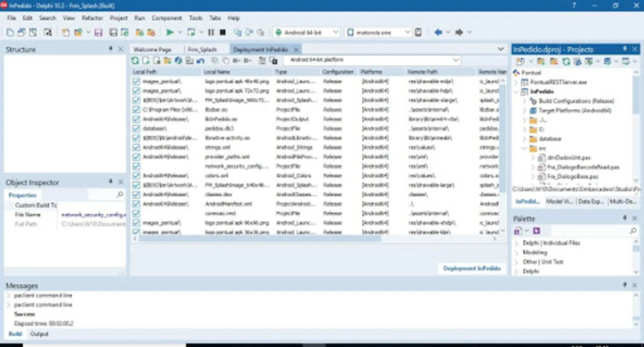
Task: Click the Add Files icon in Deployment toolbar
Action: tap(146, 61)
